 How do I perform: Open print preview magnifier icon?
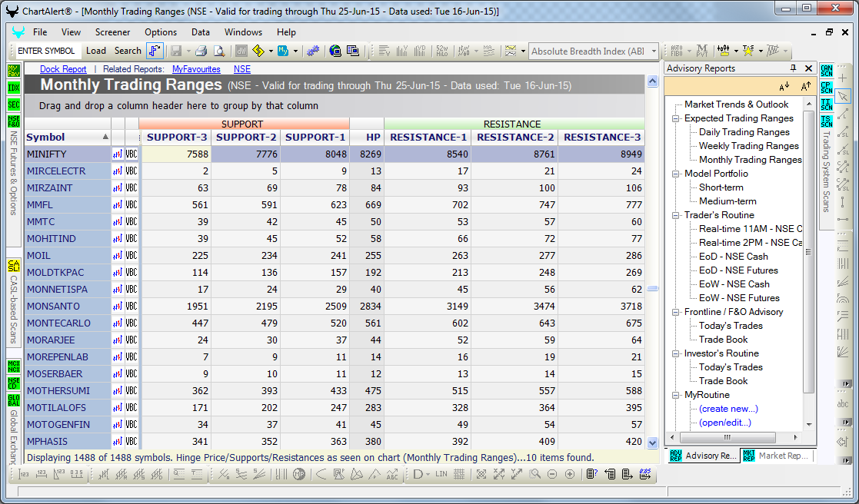[x=219, y=51]
